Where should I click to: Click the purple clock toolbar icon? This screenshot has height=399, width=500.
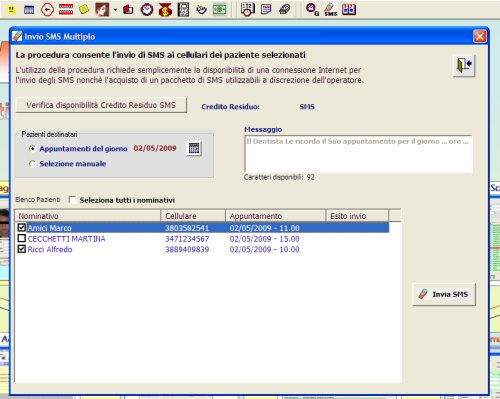click(x=147, y=9)
